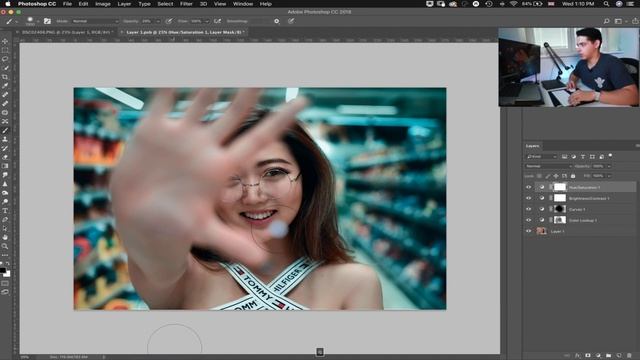
Task: Select the Rectangular Marquee tool
Action: click(x=5, y=50)
